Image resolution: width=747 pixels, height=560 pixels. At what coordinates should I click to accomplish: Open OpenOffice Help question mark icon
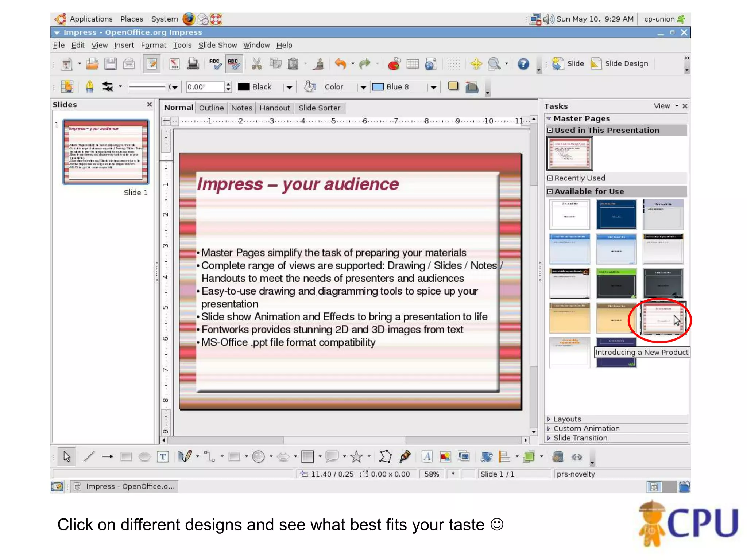523,64
